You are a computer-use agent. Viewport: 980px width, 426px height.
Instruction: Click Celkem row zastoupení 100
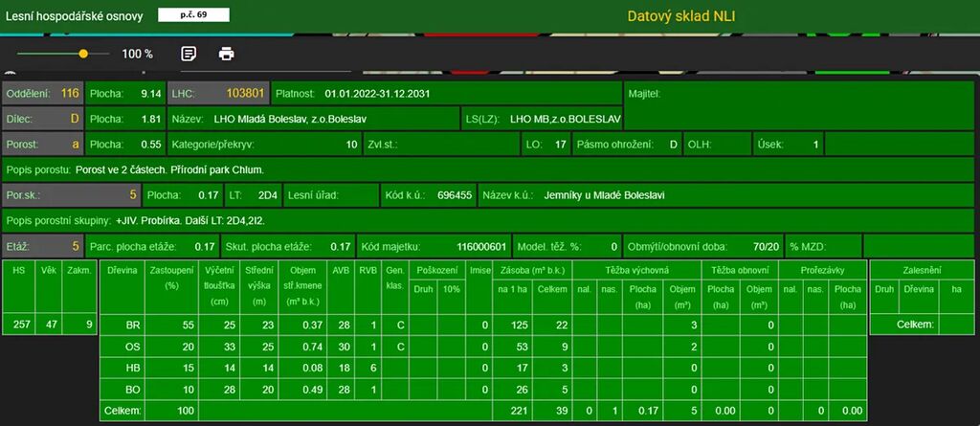pos(187,412)
